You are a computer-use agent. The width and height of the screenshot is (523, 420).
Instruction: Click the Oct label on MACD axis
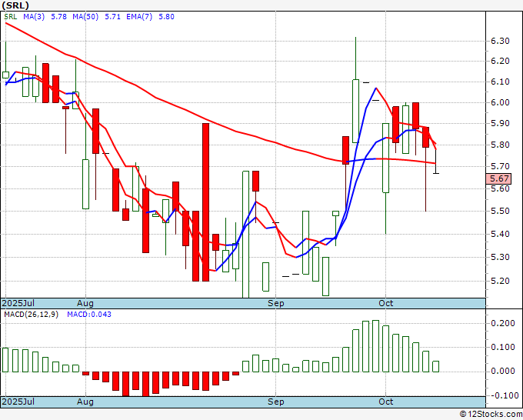tap(386, 402)
